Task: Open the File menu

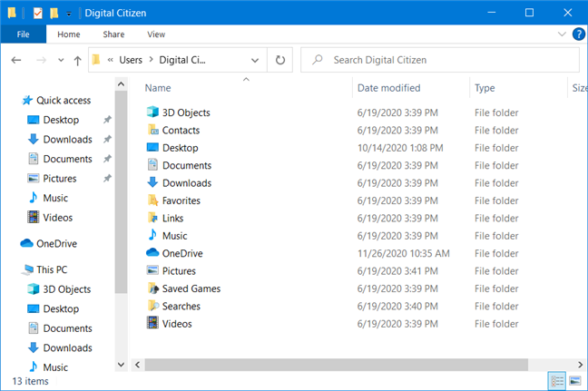Action: coord(24,34)
